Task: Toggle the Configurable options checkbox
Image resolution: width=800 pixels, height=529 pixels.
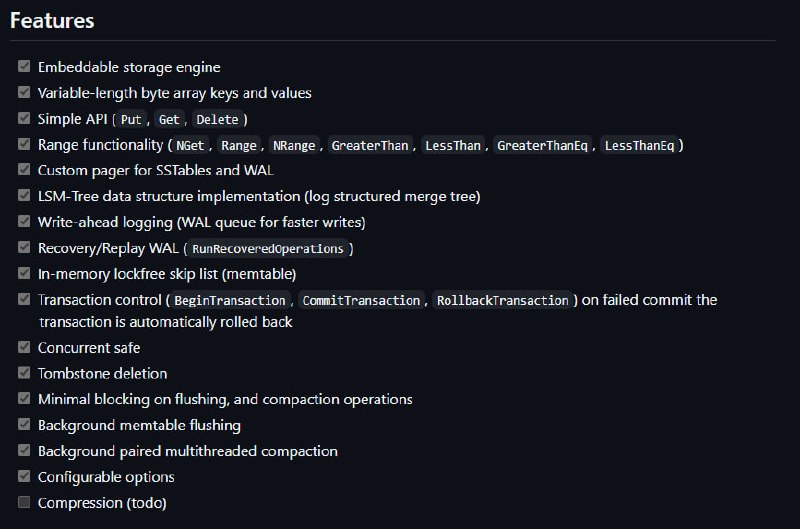Action: (x=24, y=476)
